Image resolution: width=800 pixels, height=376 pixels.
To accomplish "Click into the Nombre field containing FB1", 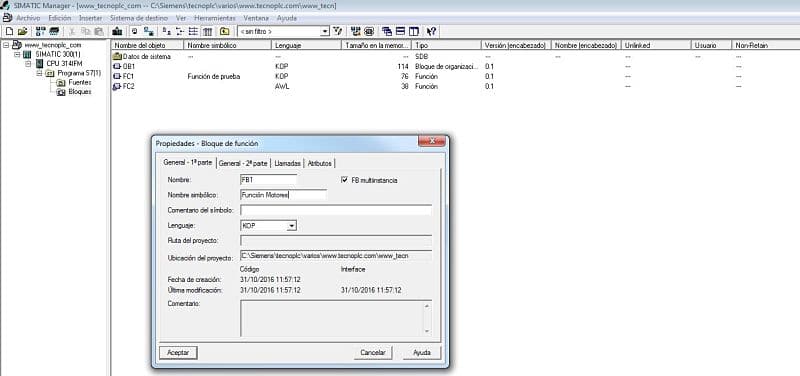I will coord(268,180).
